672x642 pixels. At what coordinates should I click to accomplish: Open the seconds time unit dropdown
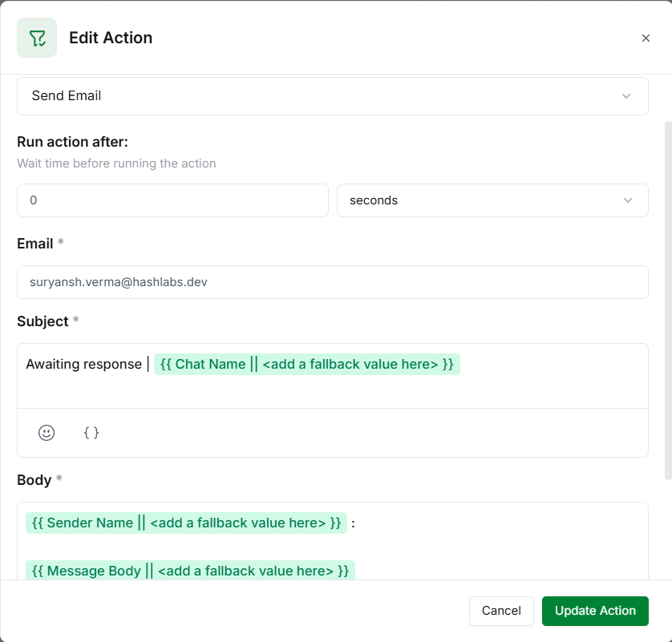(x=492, y=200)
